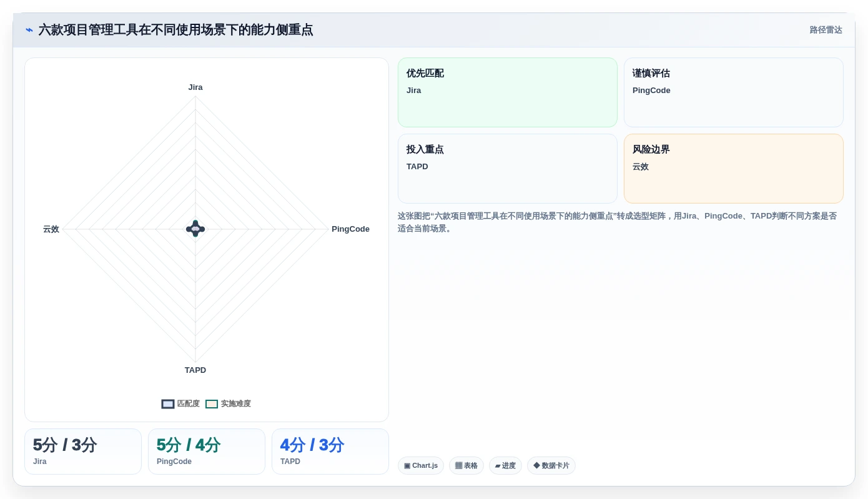Click the 风险边界 heading text
Image resolution: width=868 pixels, height=499 pixels.
[651, 150]
